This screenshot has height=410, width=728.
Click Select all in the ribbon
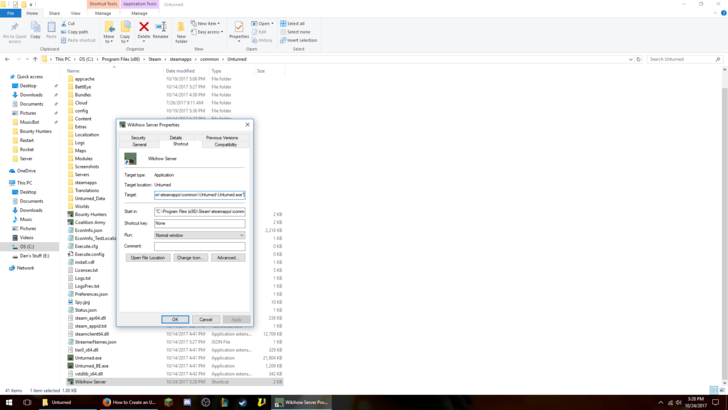pyautogui.click(x=292, y=23)
